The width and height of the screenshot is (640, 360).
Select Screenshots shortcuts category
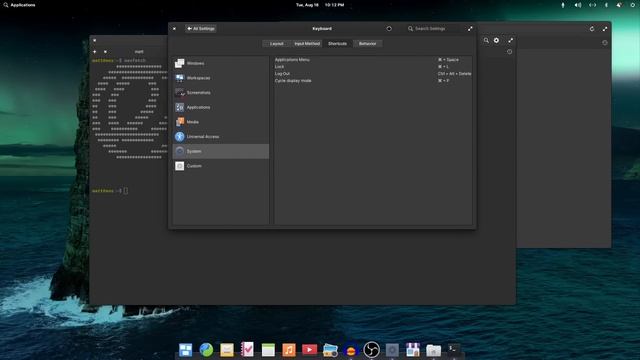point(221,93)
